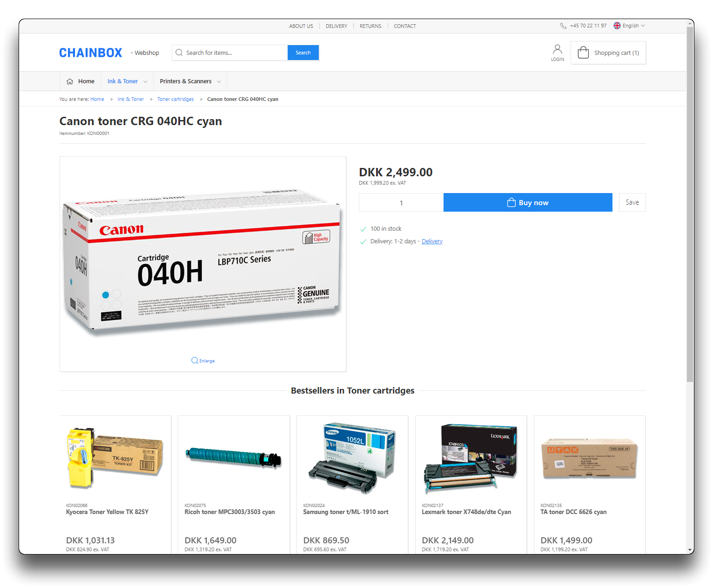The width and height of the screenshot is (713, 588).
Task: Click the DKK 869.50 Samsung price
Action: point(326,541)
